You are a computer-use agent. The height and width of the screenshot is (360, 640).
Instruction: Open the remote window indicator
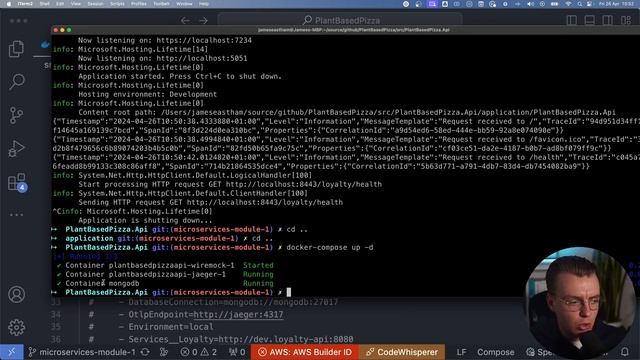(x=11, y=352)
